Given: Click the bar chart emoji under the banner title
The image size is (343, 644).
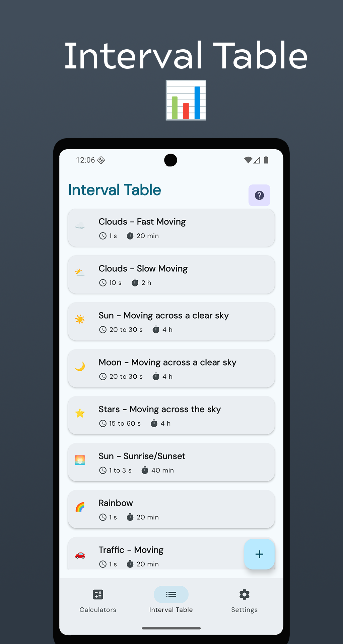Looking at the screenshot, I should pyautogui.click(x=186, y=100).
